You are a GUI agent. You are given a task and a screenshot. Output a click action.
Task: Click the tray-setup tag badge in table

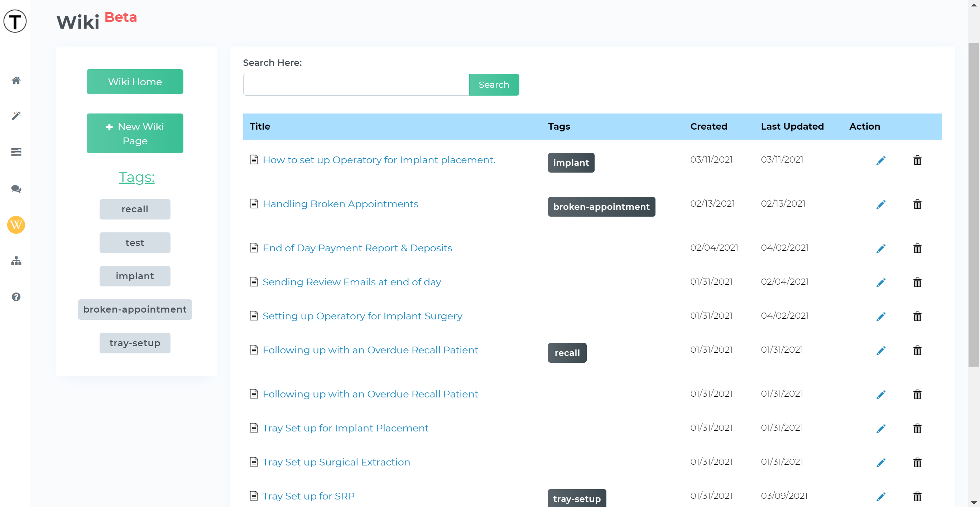(x=577, y=498)
